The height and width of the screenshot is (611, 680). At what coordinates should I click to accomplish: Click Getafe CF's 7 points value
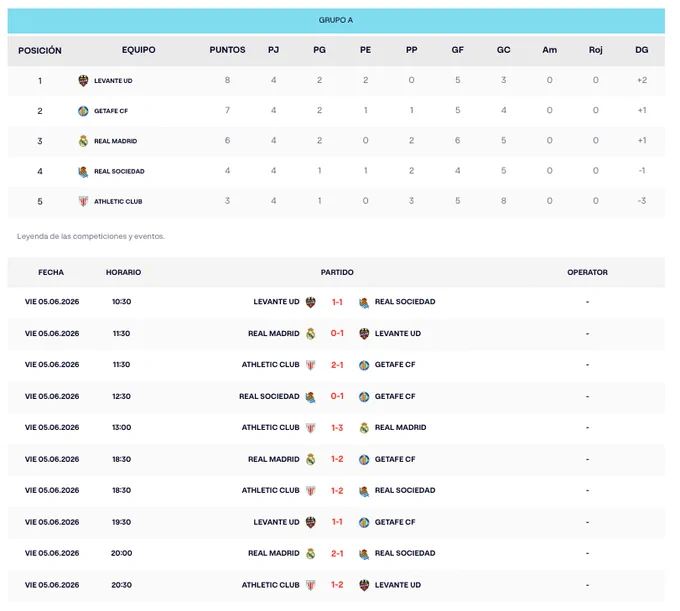[227, 110]
